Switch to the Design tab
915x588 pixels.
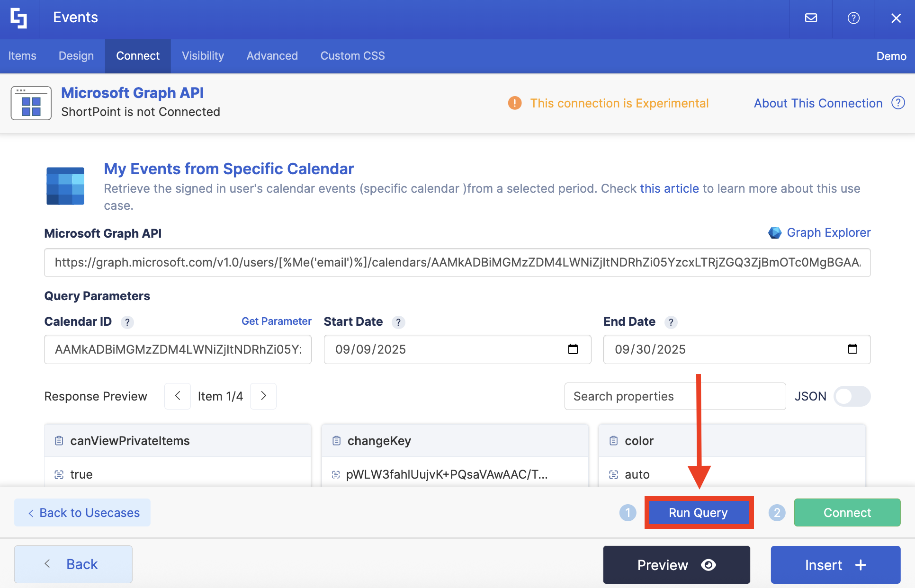pyautogui.click(x=76, y=56)
